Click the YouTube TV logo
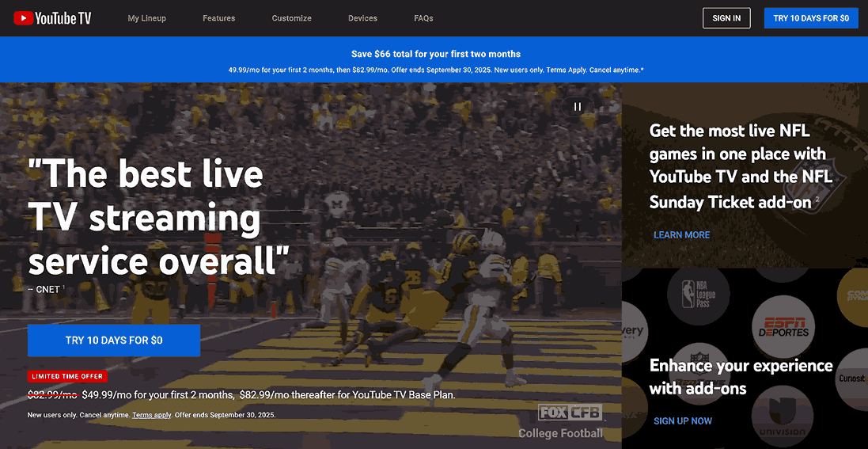868x449 pixels. click(x=52, y=18)
